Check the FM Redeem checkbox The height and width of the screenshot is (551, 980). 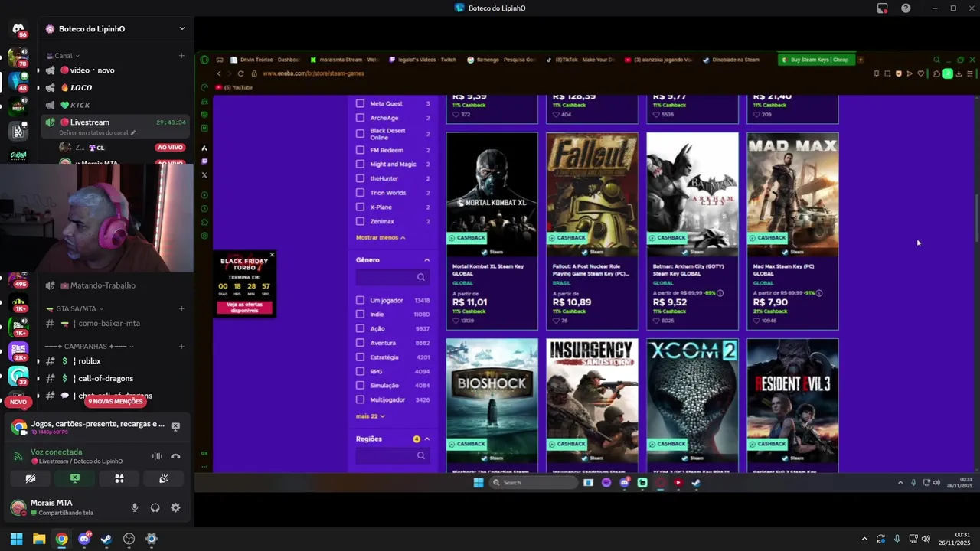(360, 150)
